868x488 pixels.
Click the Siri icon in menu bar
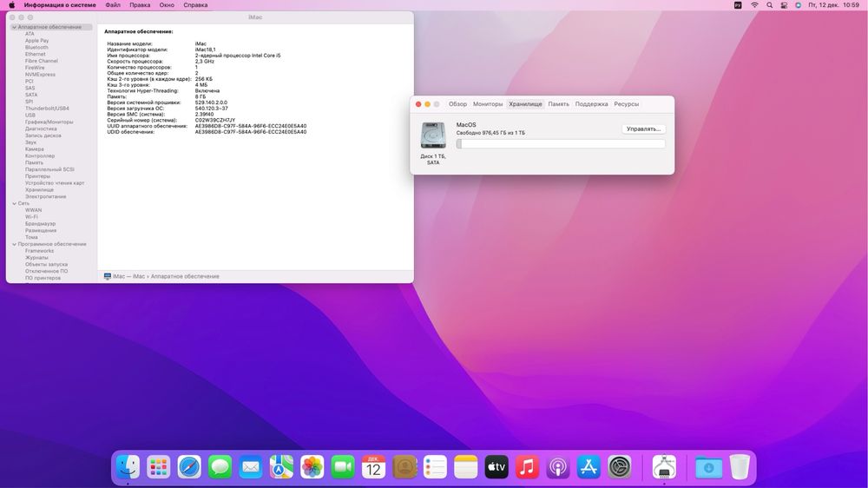point(798,5)
